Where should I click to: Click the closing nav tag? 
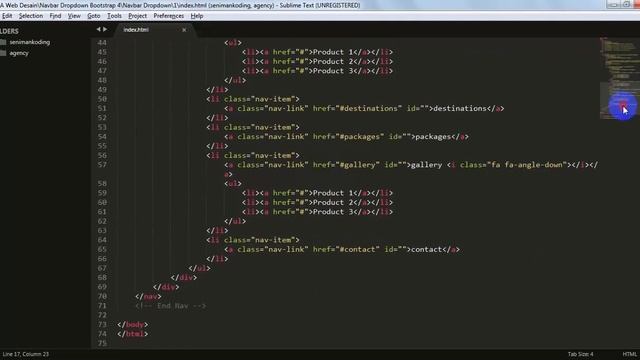[148, 296]
